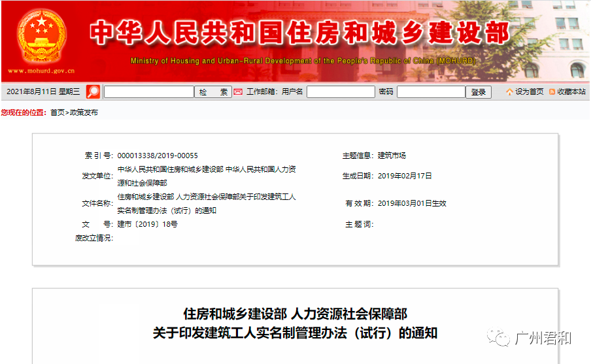Click the 废改立情况 label
Image resolution: width=591 pixels, height=364 pixels.
(94, 238)
